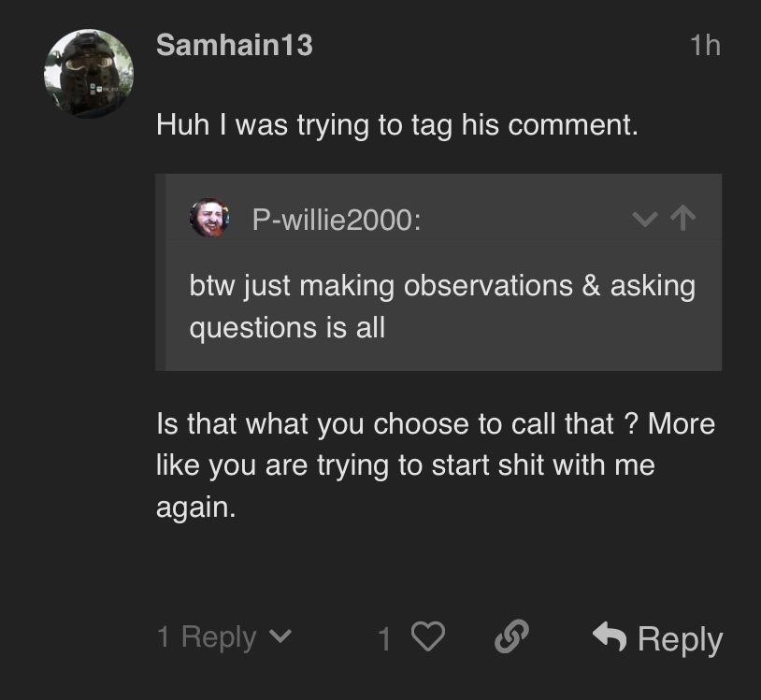Expand the quoted post with the down chevron

645,220
